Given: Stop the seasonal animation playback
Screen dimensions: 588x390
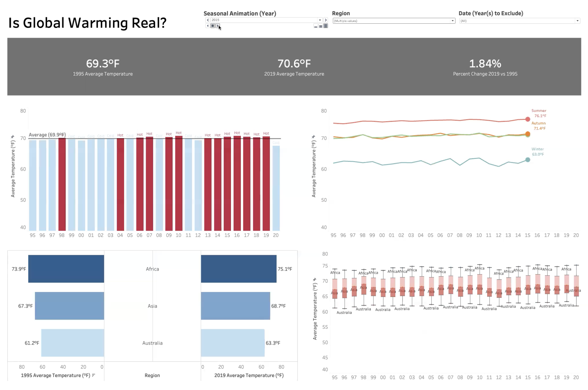Looking at the screenshot, I should tap(213, 26).
